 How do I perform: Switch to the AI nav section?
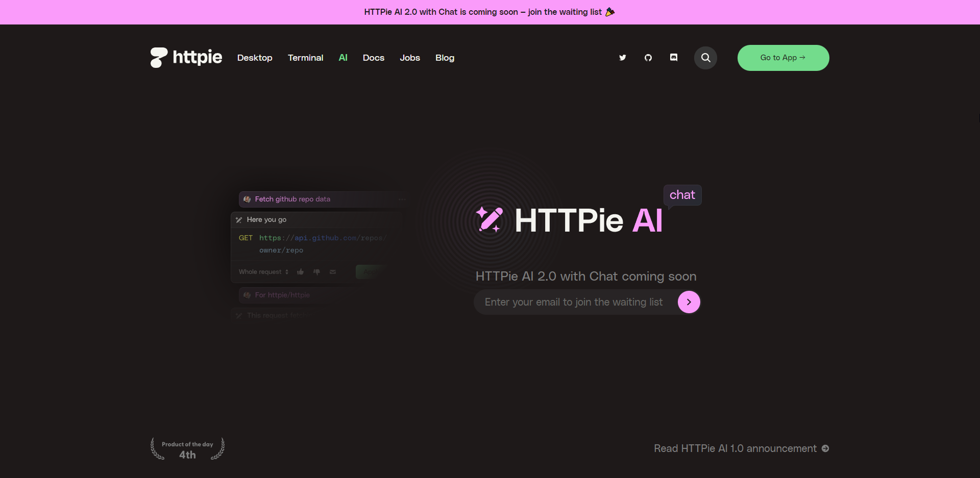[342, 58]
